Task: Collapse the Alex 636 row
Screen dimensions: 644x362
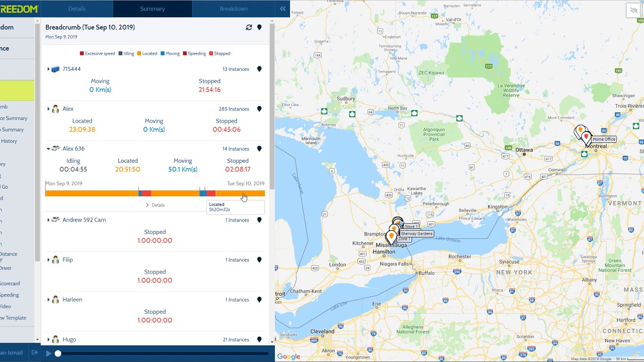Action: 48,149
